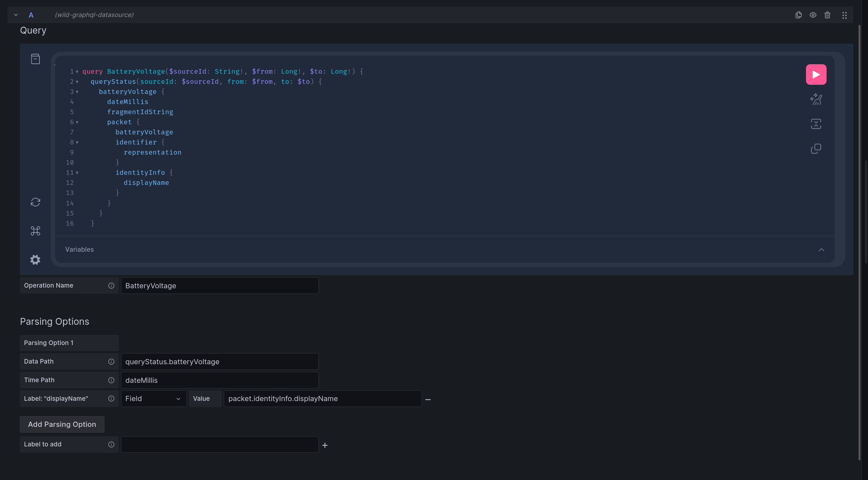Delete the query using the trash icon
868x480 pixels.
pos(828,15)
